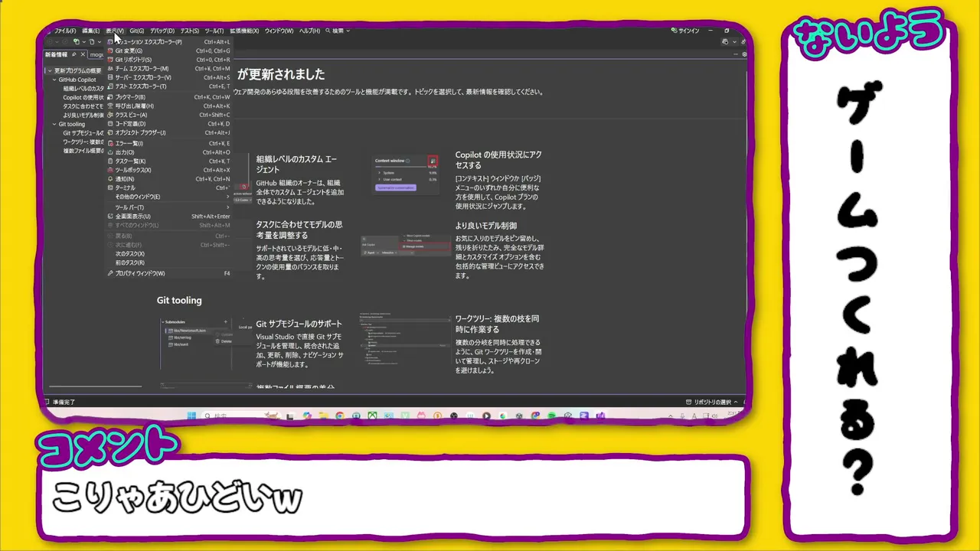Collapse the Git tooling tree node
Screen dimensions: 980x551
(55, 124)
